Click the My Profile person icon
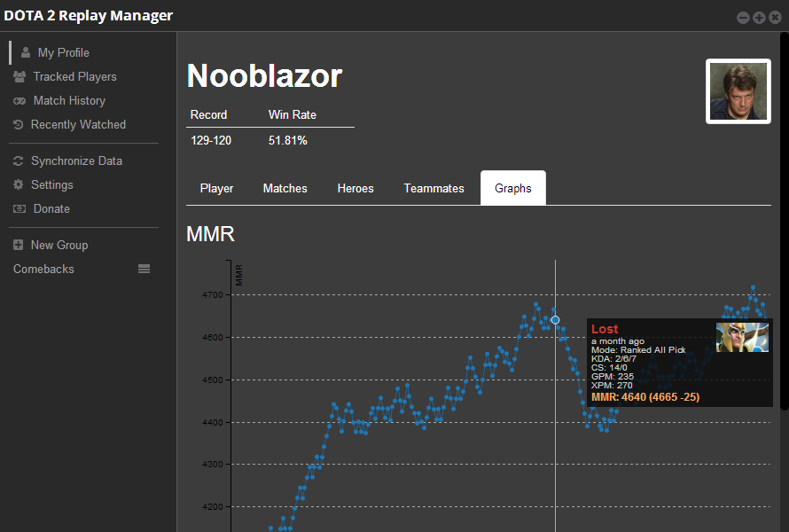This screenshot has height=532, width=789. pos(25,52)
